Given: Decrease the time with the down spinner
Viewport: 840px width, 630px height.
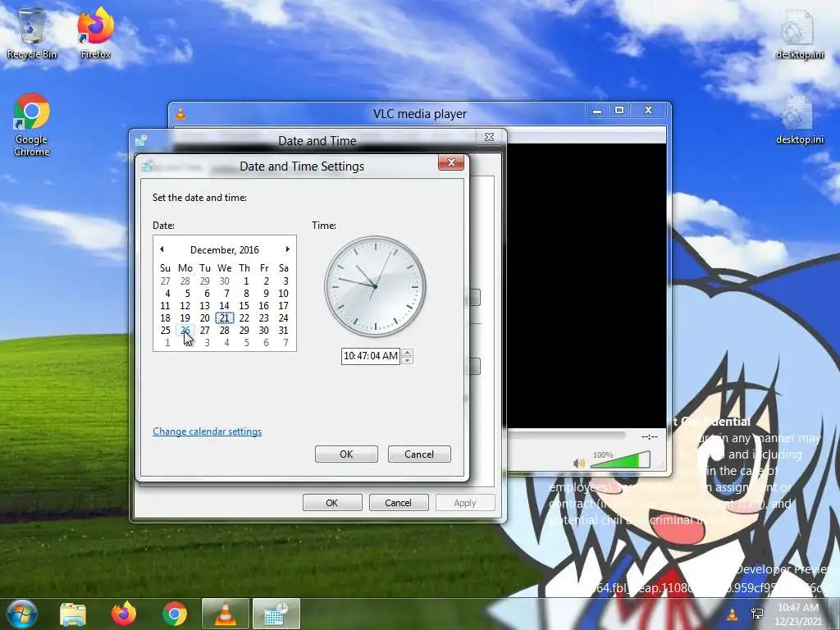Looking at the screenshot, I should pos(407,360).
